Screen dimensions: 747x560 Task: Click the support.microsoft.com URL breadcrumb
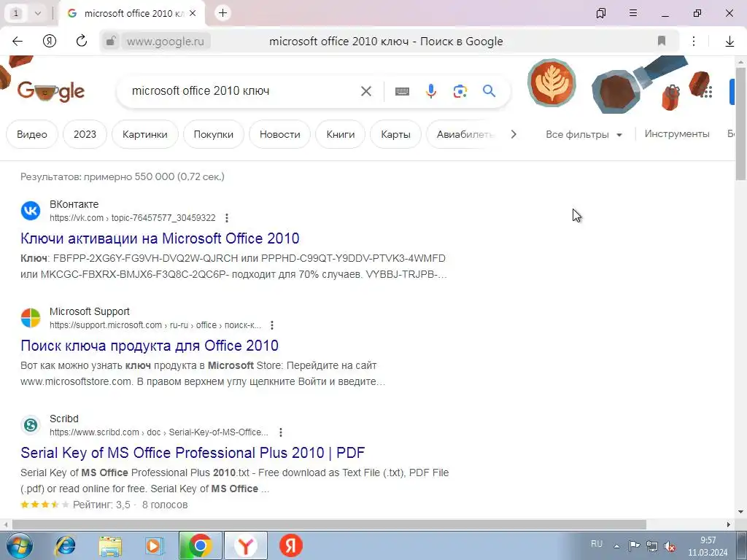[x=155, y=325]
